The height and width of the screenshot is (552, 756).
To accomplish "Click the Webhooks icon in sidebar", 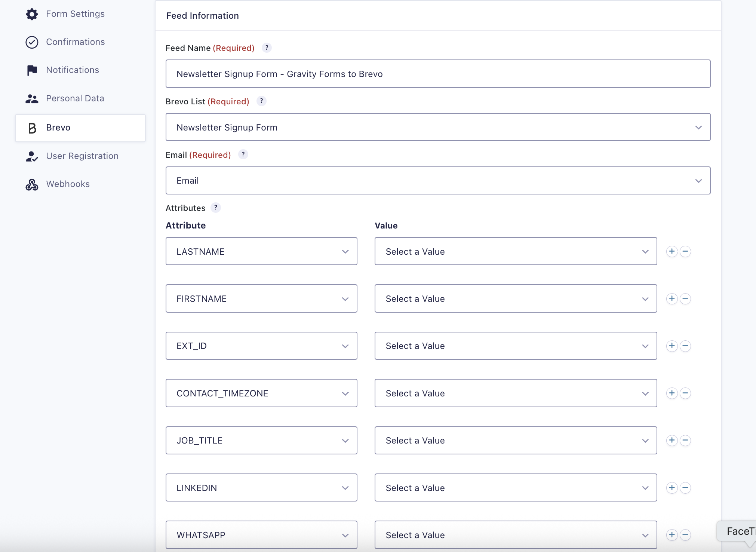I will [32, 184].
